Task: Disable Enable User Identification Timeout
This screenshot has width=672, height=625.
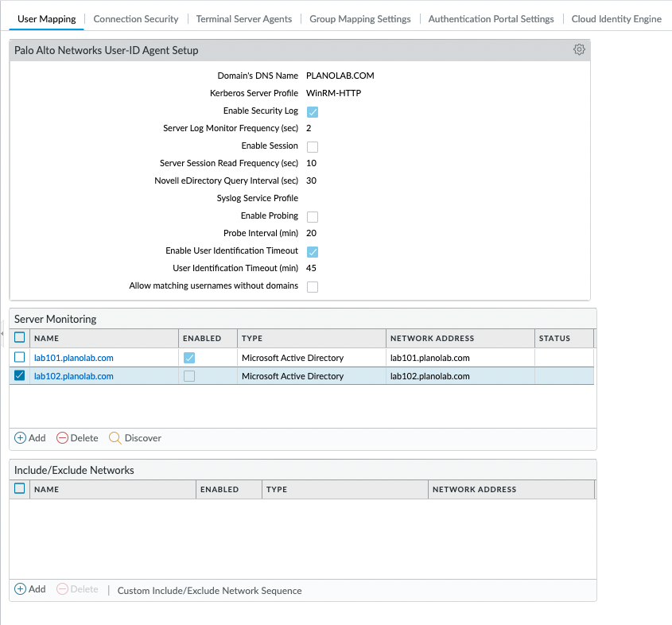Action: [313, 251]
